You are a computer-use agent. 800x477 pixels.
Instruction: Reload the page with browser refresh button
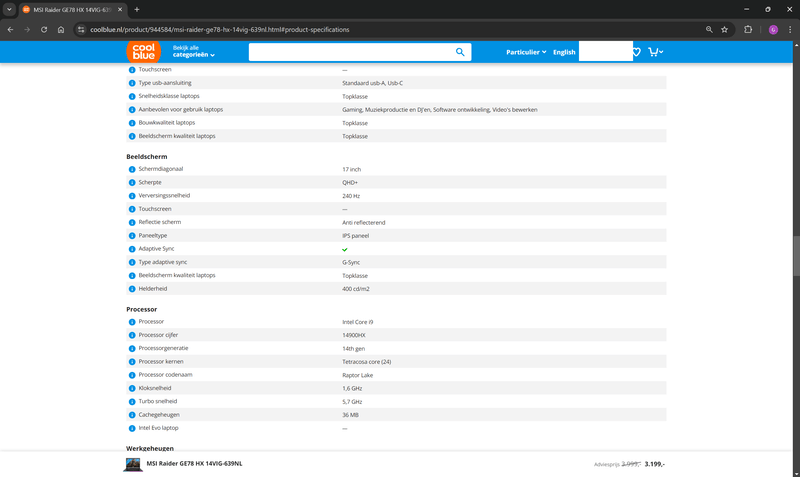tap(44, 30)
